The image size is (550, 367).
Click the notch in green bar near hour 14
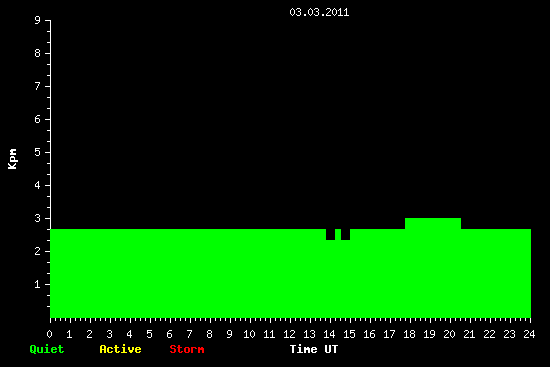pyautogui.click(x=330, y=234)
